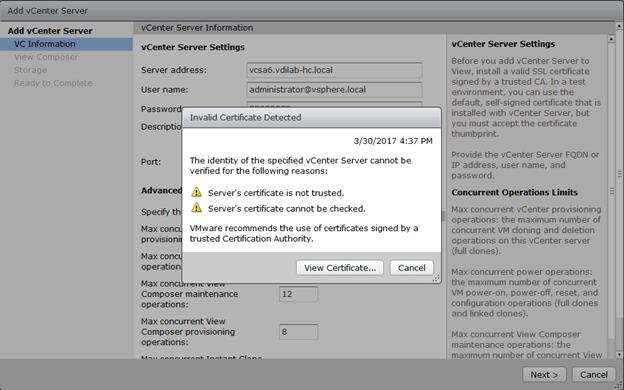624x390 pixels.
Task: Go to the Next wizard step
Action: [544, 374]
